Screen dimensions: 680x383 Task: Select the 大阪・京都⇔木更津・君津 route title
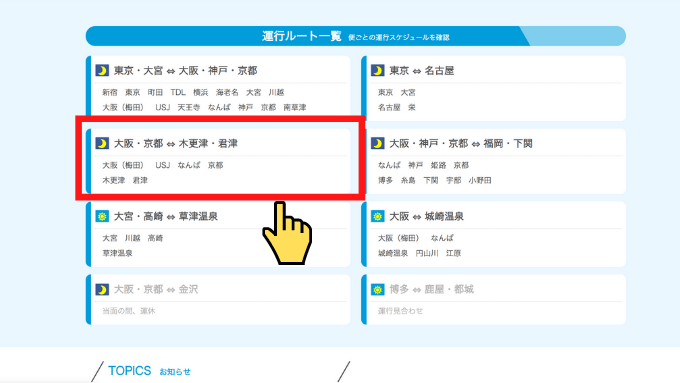click(x=176, y=143)
